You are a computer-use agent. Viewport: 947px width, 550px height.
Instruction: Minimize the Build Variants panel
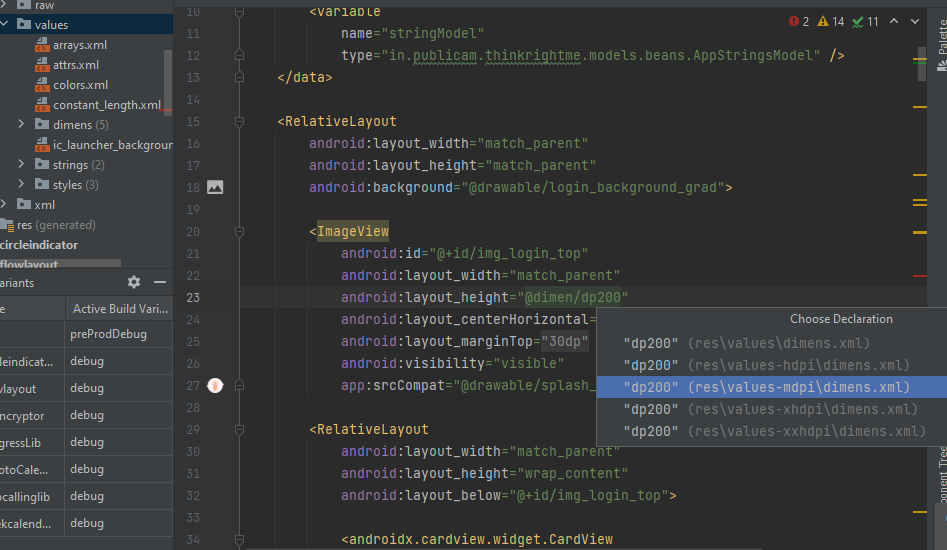(x=160, y=283)
